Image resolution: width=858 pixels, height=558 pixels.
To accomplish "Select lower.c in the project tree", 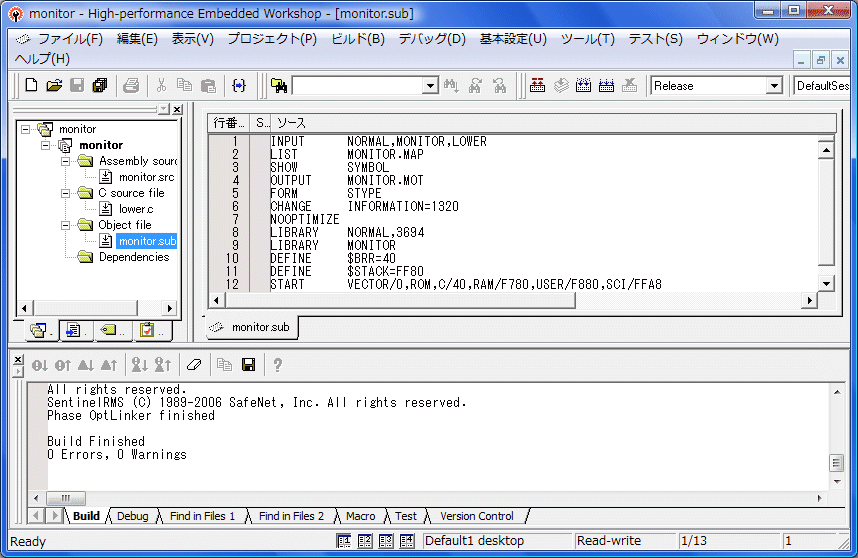I will click(136, 209).
